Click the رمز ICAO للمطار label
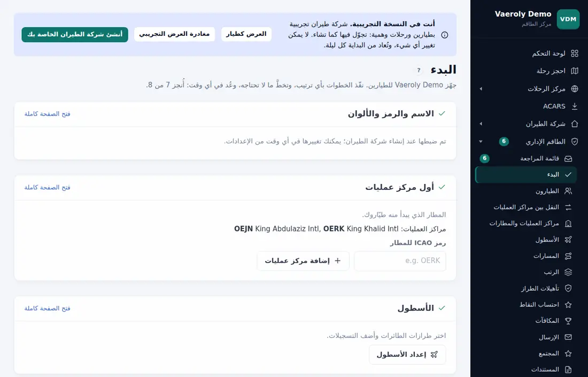The width and height of the screenshot is (588, 377). click(418, 243)
